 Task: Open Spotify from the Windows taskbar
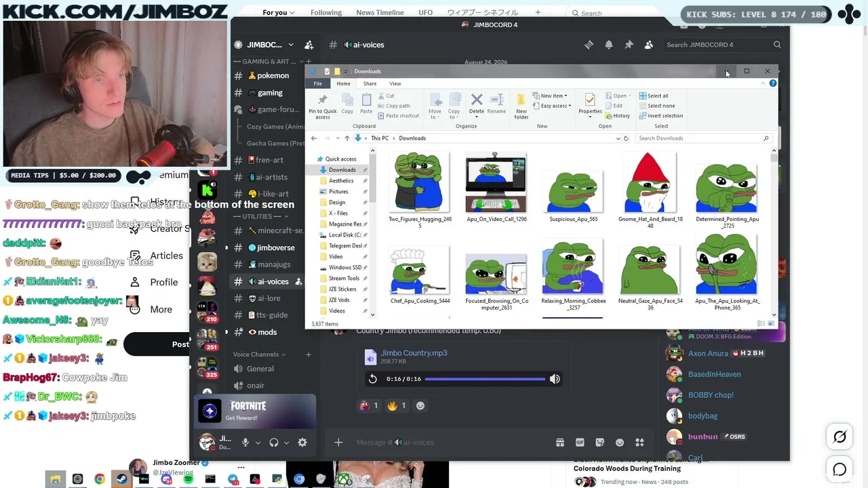tap(188, 480)
